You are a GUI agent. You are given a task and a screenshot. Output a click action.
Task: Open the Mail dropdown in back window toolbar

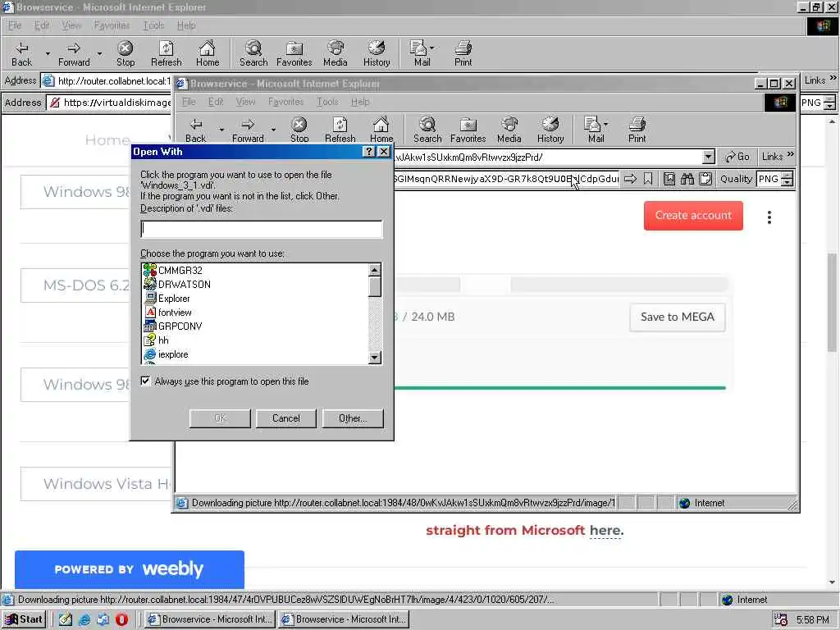pos(431,48)
